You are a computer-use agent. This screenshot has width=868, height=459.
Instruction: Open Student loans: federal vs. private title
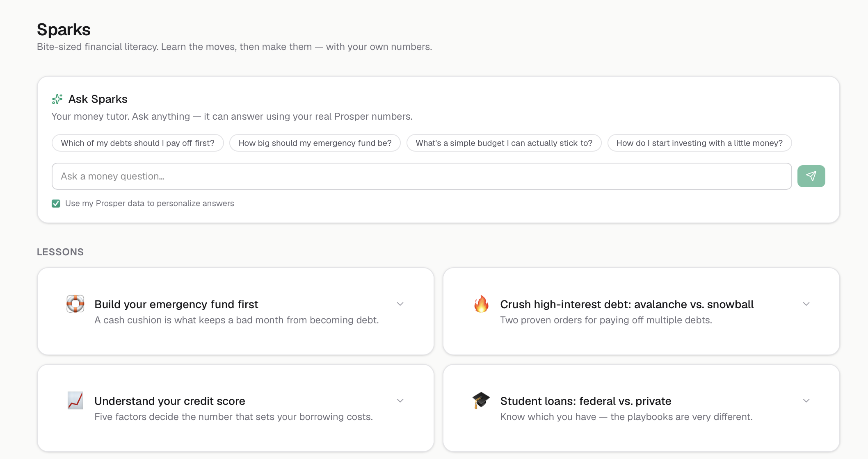point(586,401)
